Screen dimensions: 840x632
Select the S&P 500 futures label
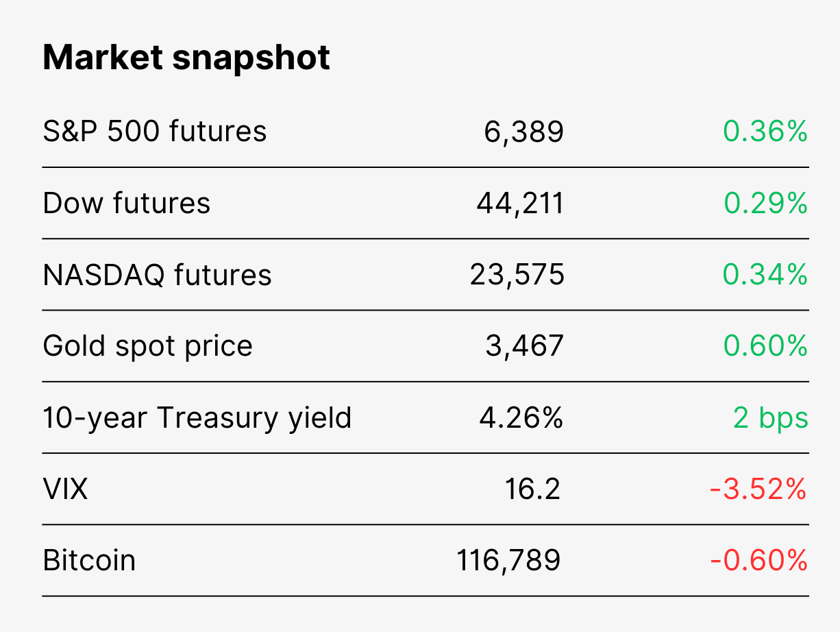(x=155, y=132)
